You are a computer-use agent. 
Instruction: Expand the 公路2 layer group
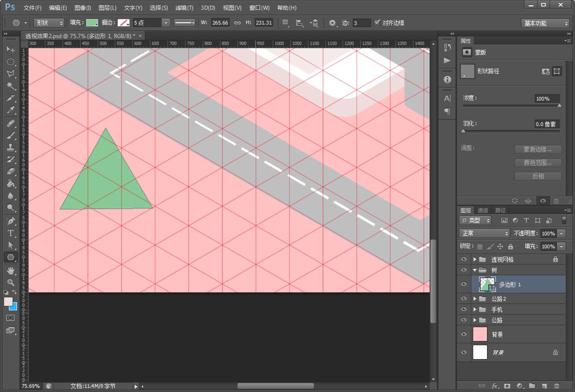point(475,299)
